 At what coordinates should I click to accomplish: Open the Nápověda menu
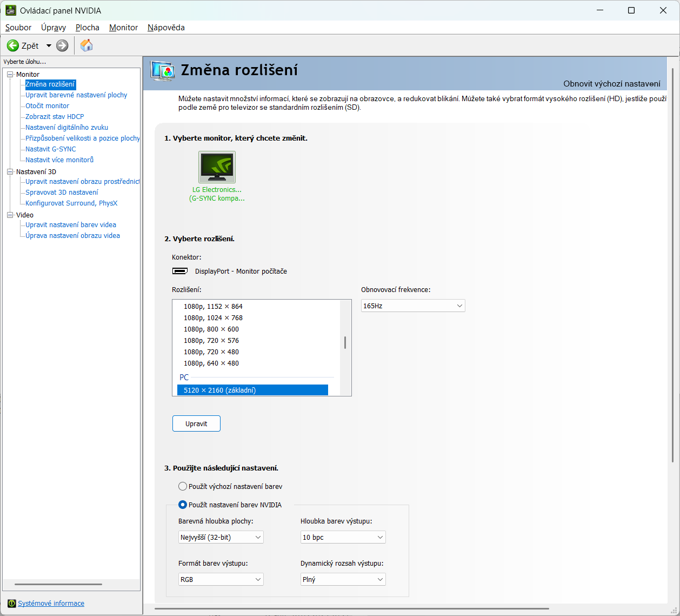(166, 28)
